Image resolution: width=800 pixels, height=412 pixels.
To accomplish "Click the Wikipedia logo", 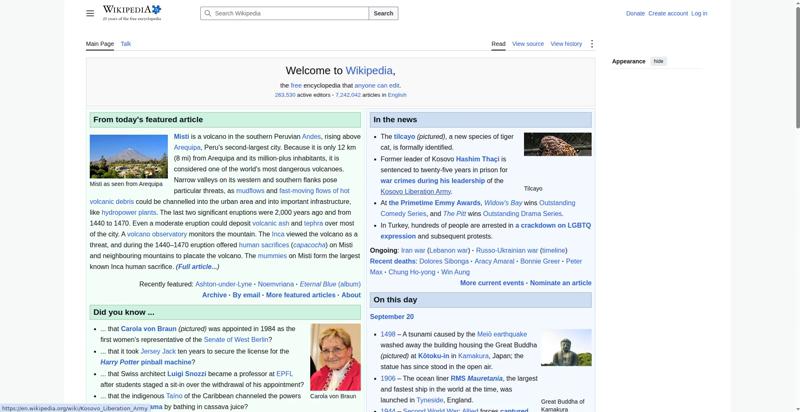I will (132, 13).
